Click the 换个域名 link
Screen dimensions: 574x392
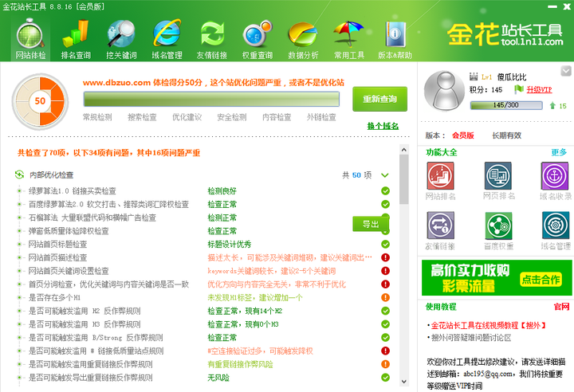click(x=383, y=126)
